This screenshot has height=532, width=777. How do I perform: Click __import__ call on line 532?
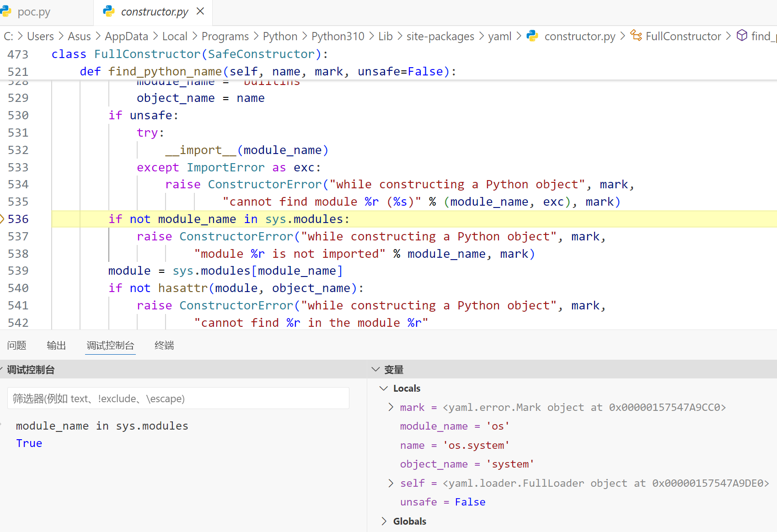[x=201, y=150]
